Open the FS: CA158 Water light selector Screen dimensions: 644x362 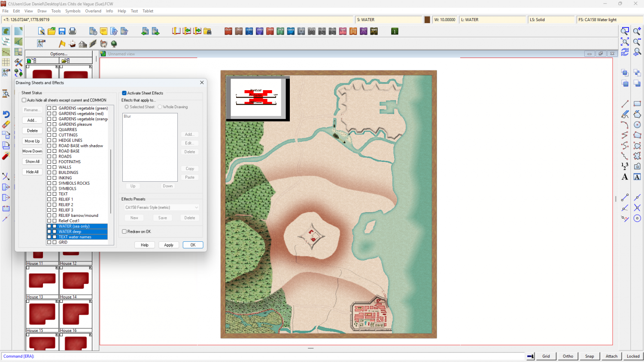[609, 20]
